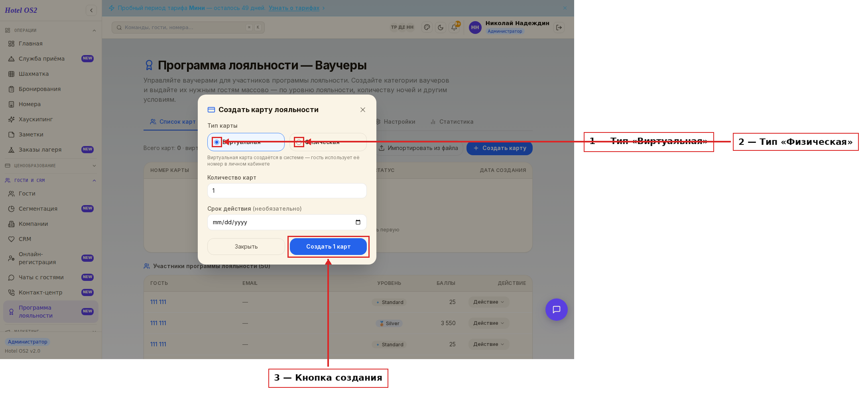
Task: Expand the ЦЕНООБРАЗОВАНИЕ sidebar group
Action: (51, 166)
